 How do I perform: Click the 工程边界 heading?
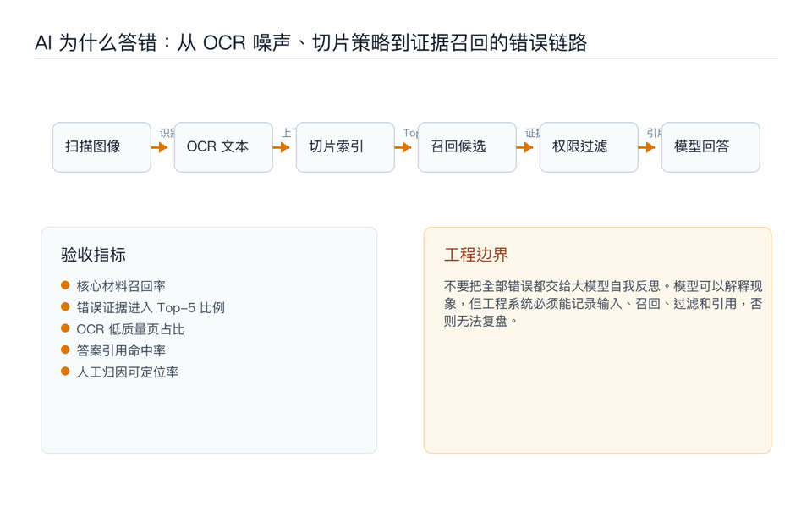pos(476,255)
